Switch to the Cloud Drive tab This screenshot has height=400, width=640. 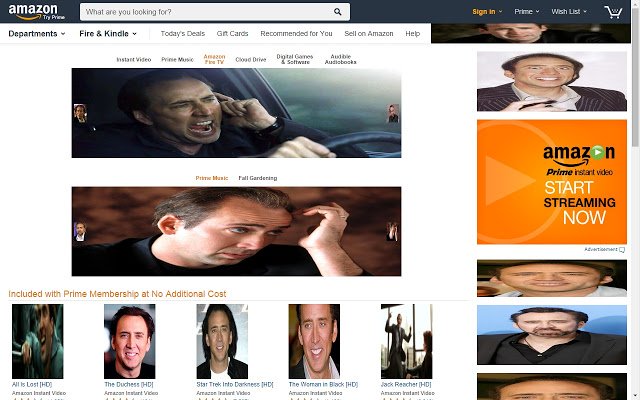251,60
